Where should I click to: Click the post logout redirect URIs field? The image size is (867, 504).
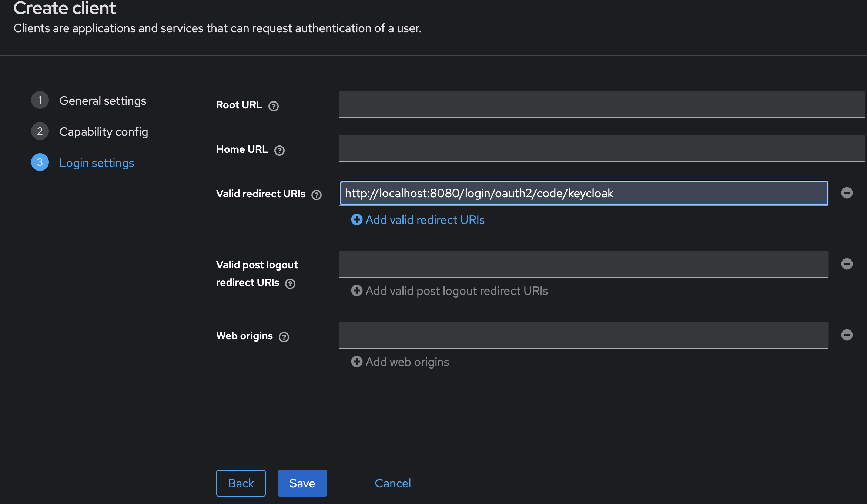point(583,264)
